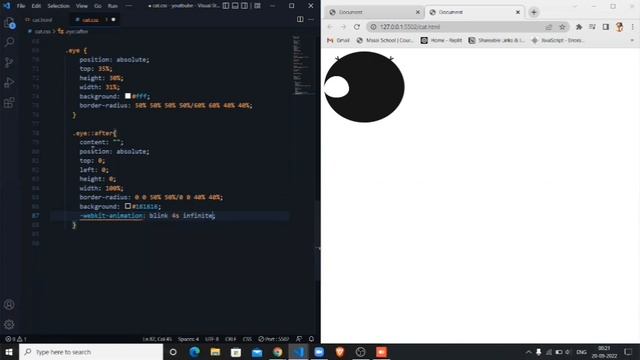Viewport: 640px width, 360px height.
Task: Open the Chrome side panel
Action: pyautogui.click(x=606, y=27)
